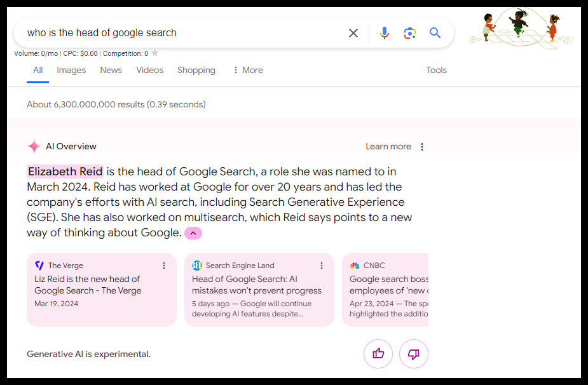Open the three-dot menu on AI Overview
This screenshot has width=588, height=385.
(x=422, y=146)
